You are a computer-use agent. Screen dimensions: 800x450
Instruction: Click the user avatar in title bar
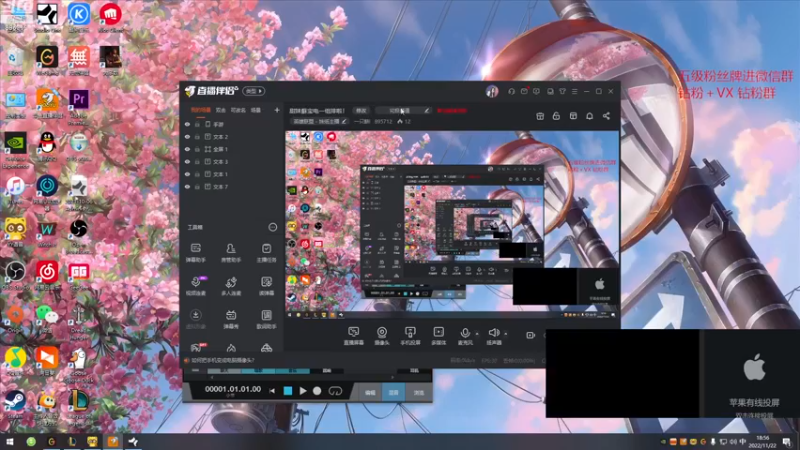(492, 91)
